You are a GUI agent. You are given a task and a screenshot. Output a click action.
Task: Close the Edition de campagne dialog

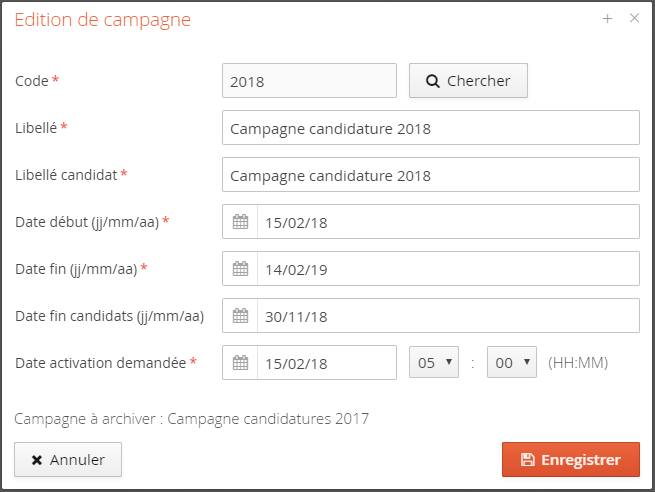pyautogui.click(x=634, y=18)
